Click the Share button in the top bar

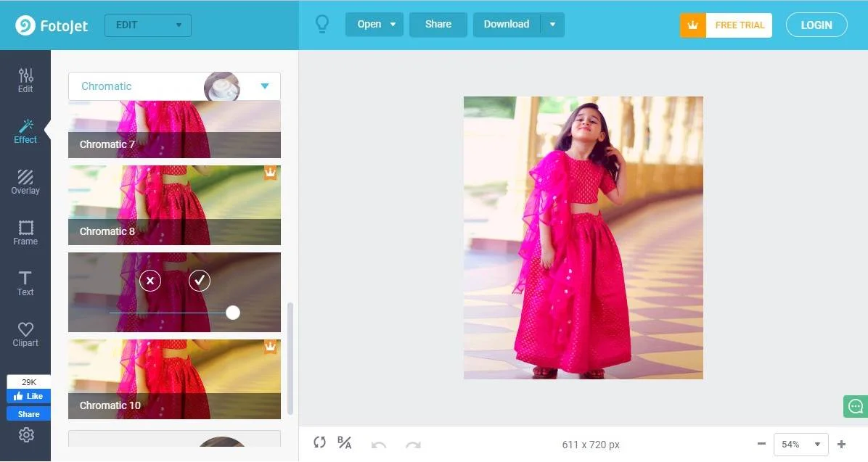tap(438, 24)
